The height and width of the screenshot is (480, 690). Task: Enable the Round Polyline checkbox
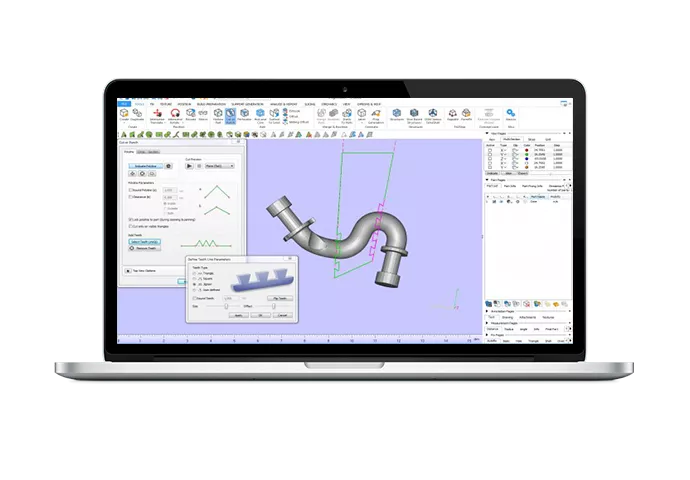click(130, 190)
